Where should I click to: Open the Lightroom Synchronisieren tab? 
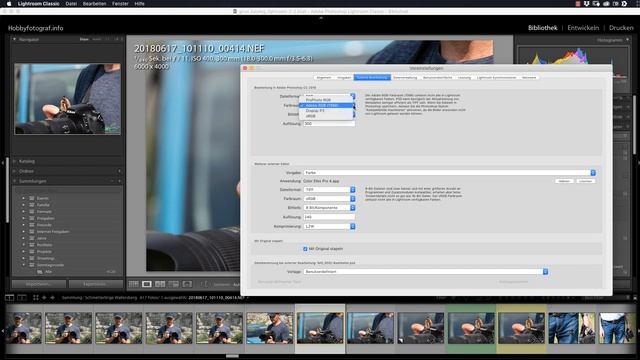click(x=496, y=78)
